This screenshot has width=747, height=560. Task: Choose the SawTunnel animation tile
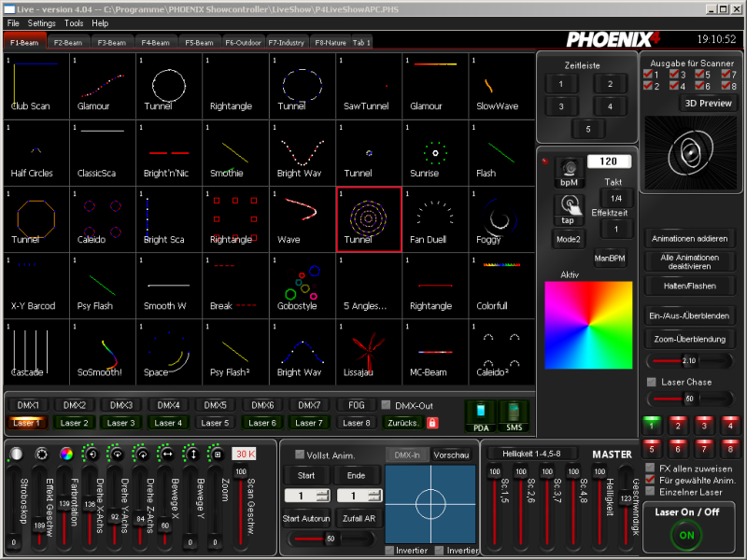pos(369,86)
